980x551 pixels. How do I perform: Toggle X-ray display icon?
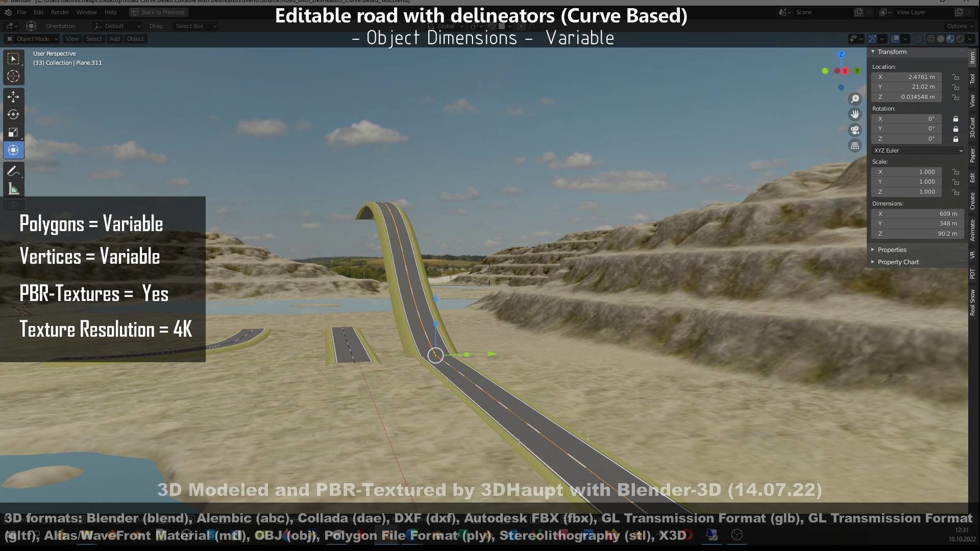click(918, 39)
